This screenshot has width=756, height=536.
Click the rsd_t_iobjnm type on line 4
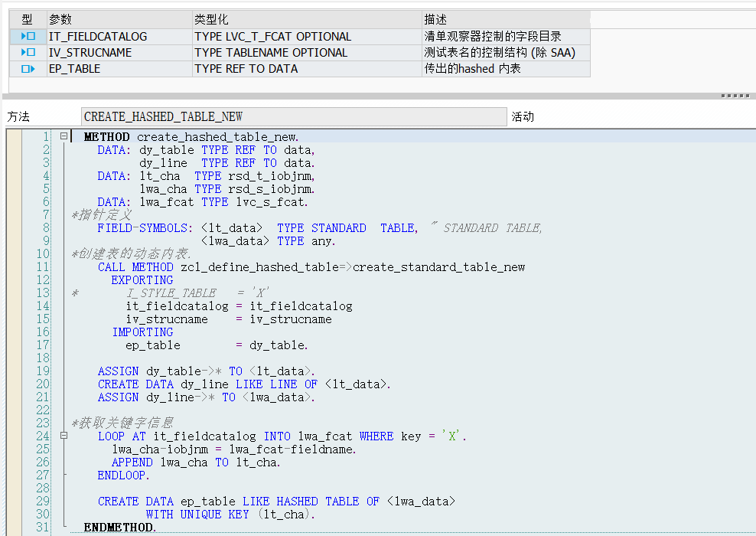[x=272, y=176]
